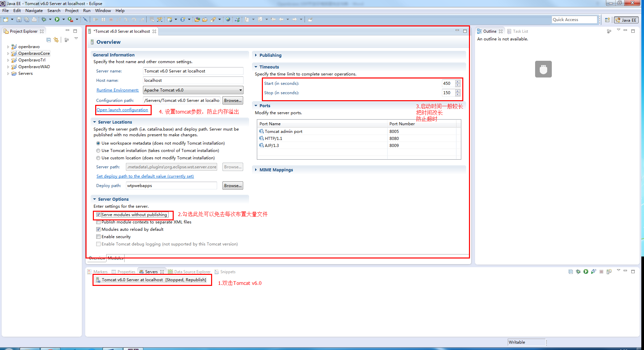Click the Forward navigation arrow in toolbar
644x350 pixels.
pyautogui.click(x=295, y=19)
